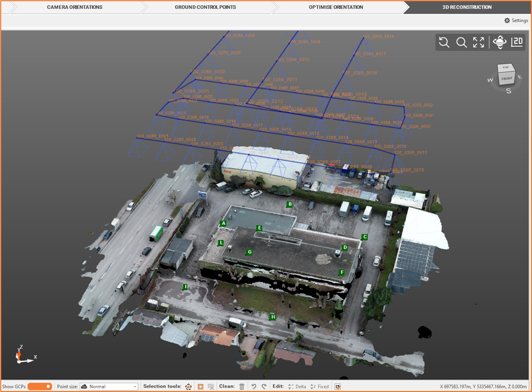The width and height of the screenshot is (532, 392).
Task: Undo the last cleaning action
Action: [254, 387]
